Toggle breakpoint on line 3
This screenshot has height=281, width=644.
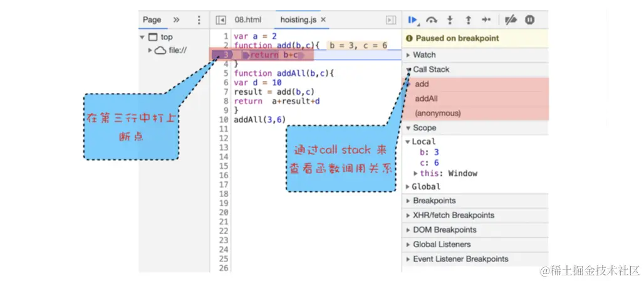(225, 55)
